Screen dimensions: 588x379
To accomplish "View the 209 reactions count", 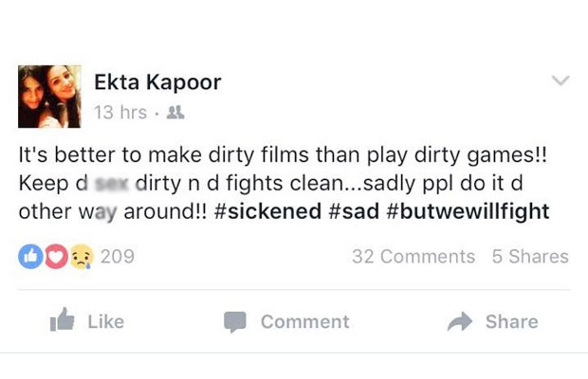I will (117, 257).
